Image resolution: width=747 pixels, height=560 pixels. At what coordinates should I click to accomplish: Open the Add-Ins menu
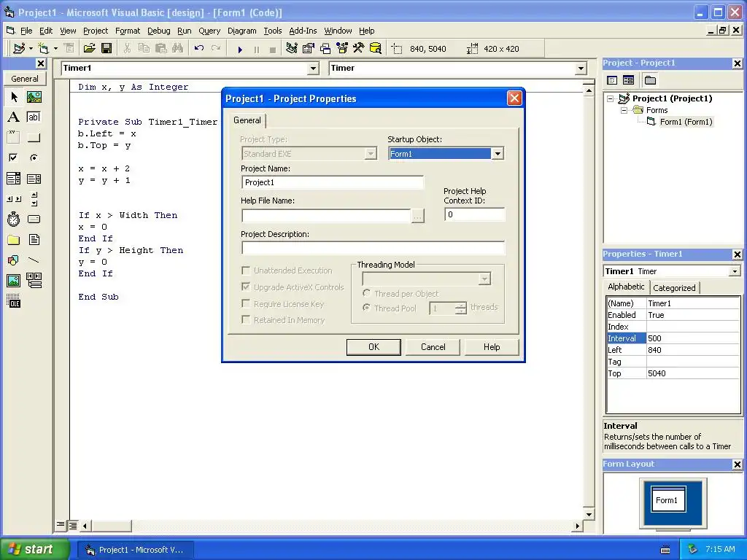point(303,31)
